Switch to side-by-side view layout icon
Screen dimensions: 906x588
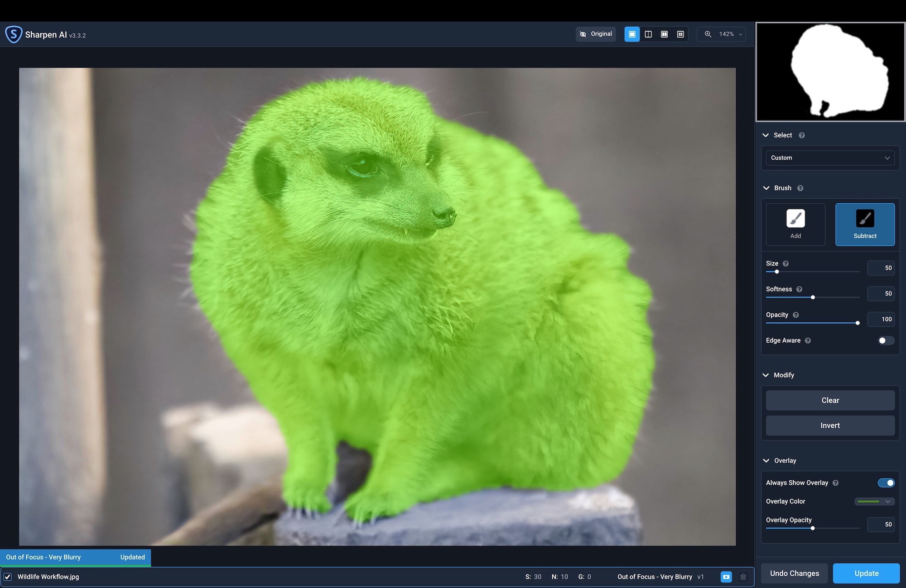click(664, 34)
